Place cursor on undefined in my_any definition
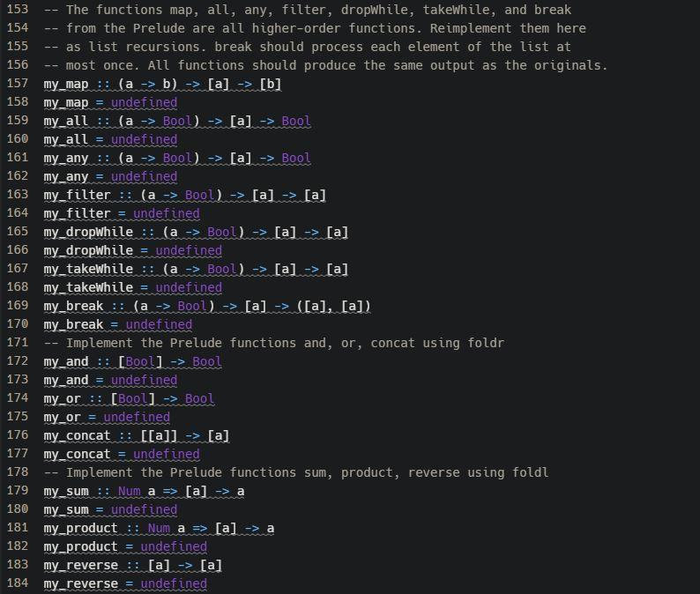This screenshot has width=700, height=594. point(144,176)
